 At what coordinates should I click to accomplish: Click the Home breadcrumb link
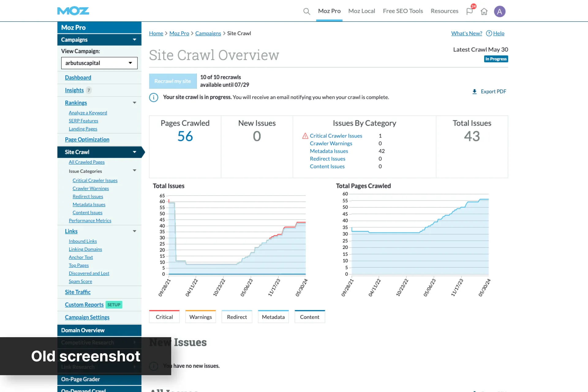[156, 33]
